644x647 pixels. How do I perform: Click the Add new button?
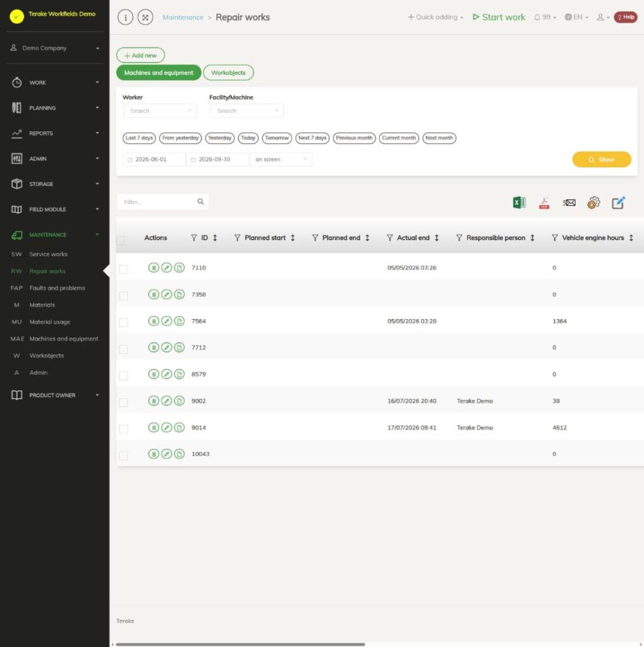[140, 56]
